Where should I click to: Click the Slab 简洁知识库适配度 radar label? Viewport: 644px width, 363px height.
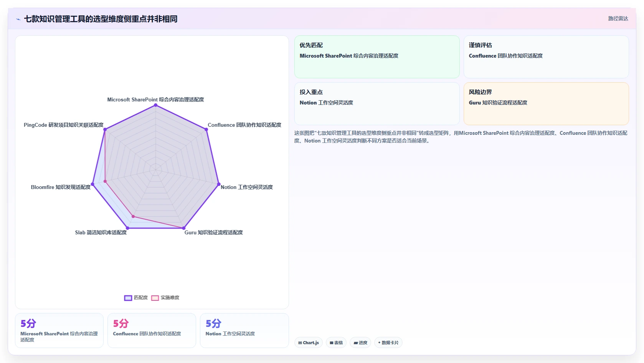tap(101, 232)
